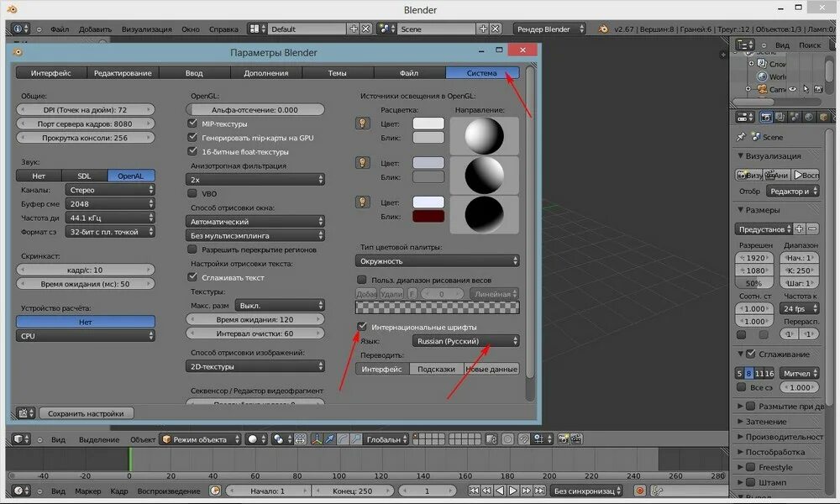The height and width of the screenshot is (504, 840).
Task: Open the Timeline editor type clock icon
Action: pos(22,491)
